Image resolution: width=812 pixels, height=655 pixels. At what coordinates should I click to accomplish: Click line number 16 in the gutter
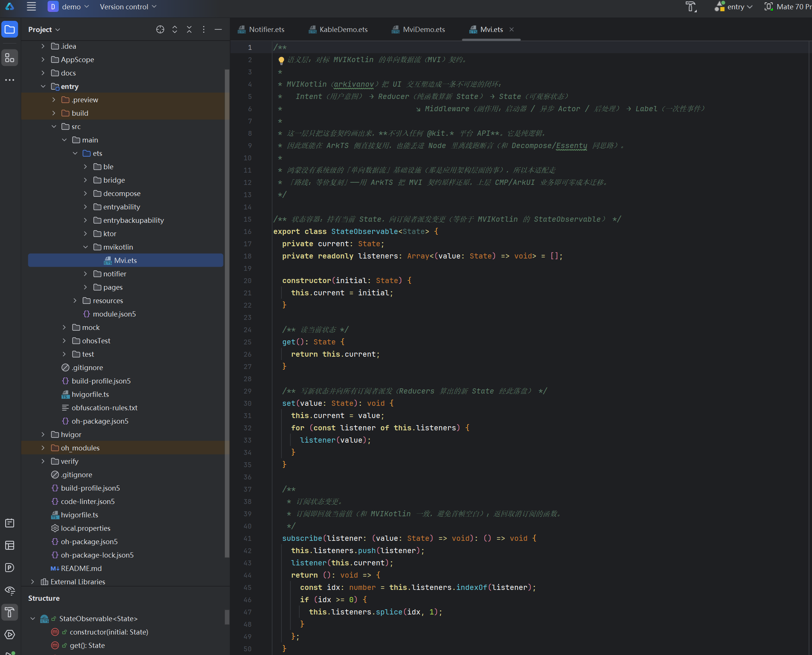[247, 232]
